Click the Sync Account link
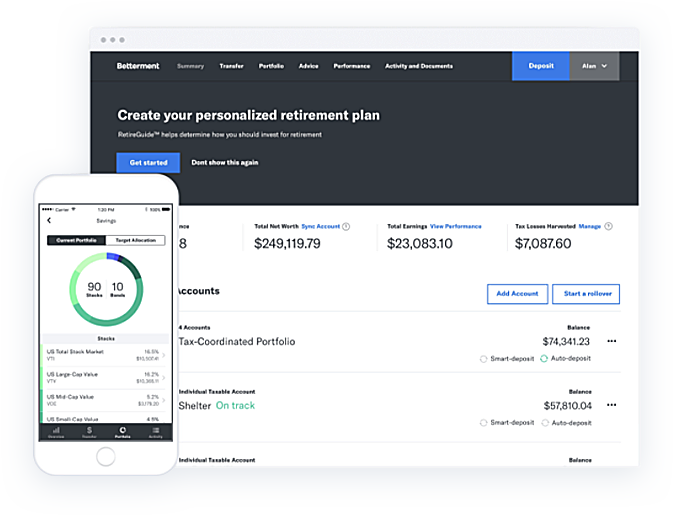 pyautogui.click(x=321, y=226)
